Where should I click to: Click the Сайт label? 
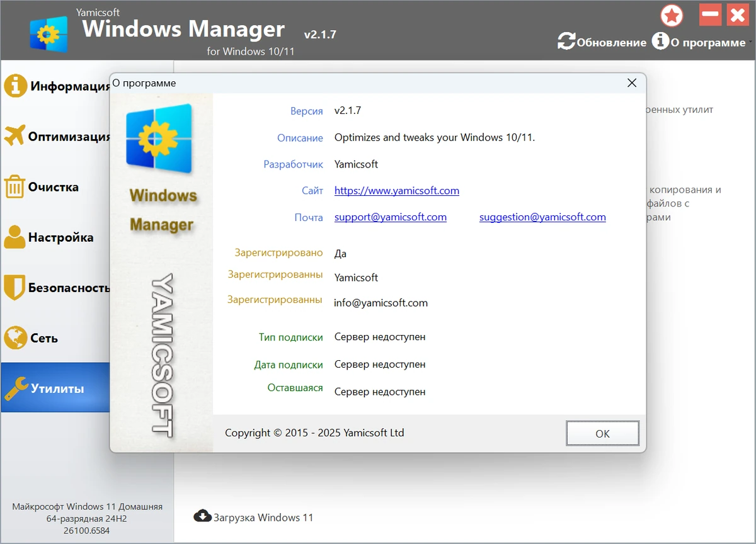(312, 190)
